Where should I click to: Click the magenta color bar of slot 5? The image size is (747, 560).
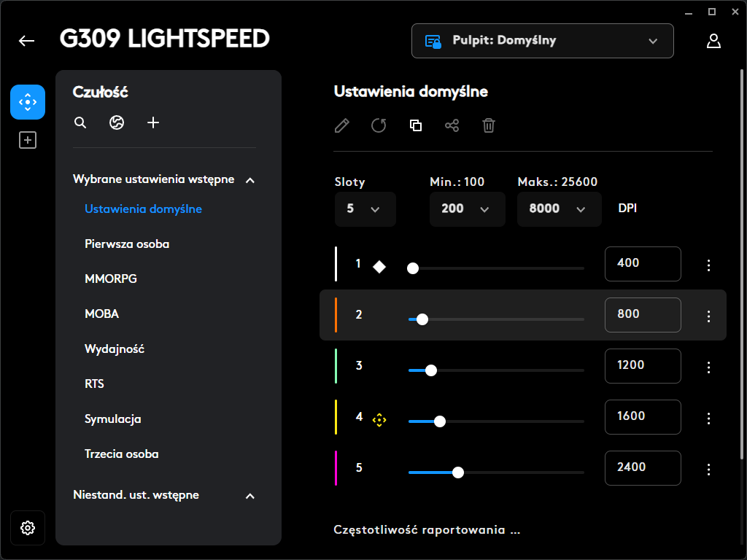click(336, 467)
